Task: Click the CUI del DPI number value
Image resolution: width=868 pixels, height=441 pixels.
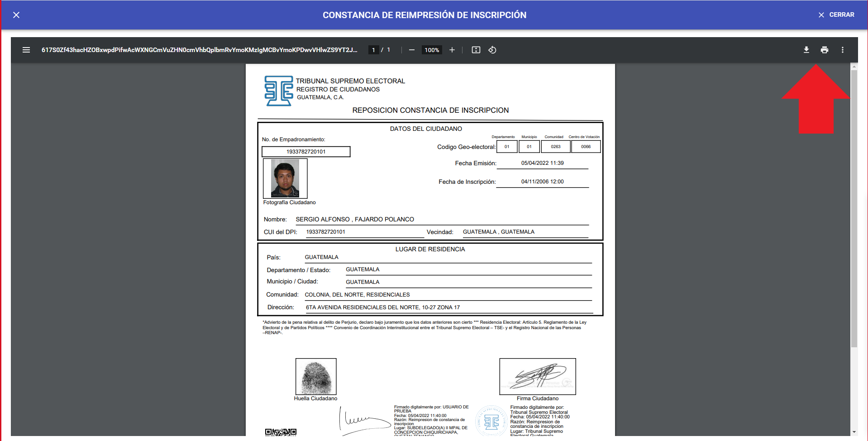Action: click(326, 232)
